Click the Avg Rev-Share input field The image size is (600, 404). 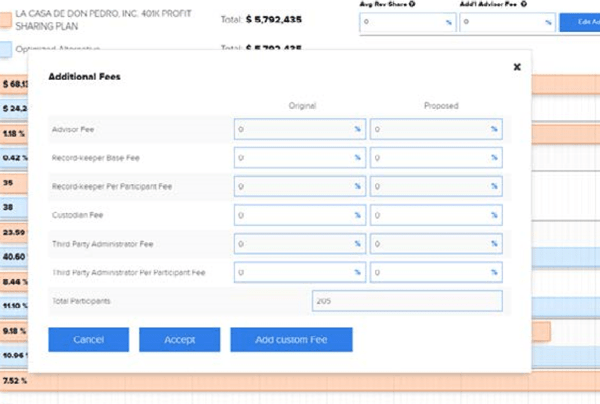click(407, 21)
